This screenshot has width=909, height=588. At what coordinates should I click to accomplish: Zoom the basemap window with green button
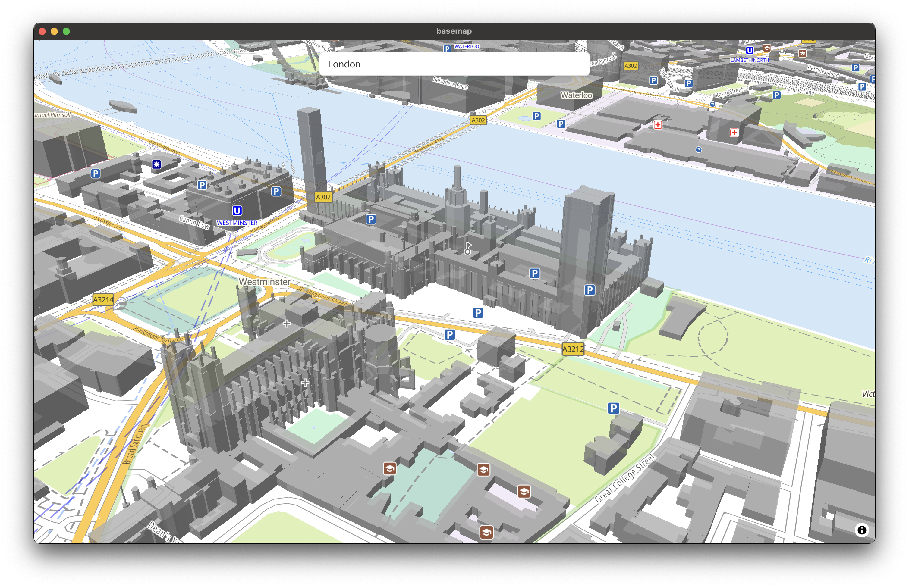coord(66,31)
